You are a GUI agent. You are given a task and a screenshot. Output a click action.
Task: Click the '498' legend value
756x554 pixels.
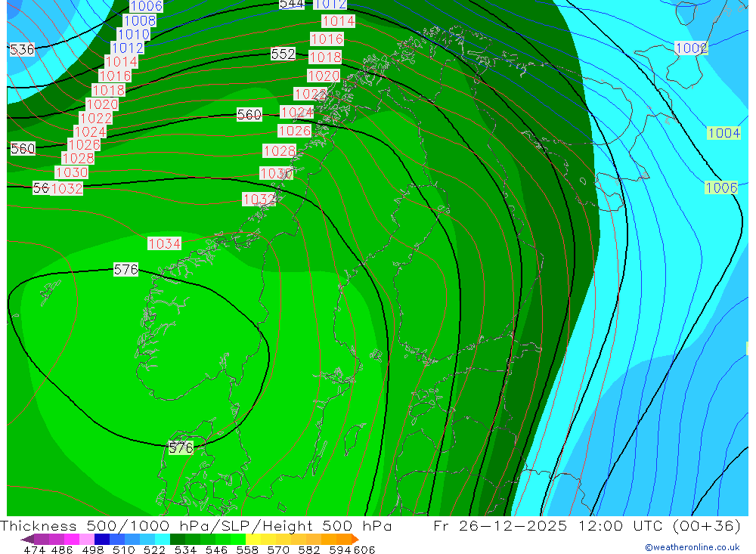pos(93,549)
